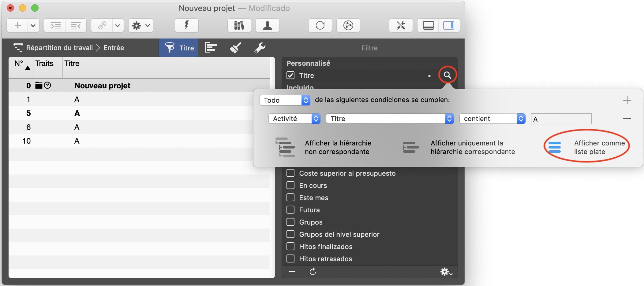Enable the En cours filter checkbox
The width and height of the screenshot is (644, 286).
pos(290,185)
